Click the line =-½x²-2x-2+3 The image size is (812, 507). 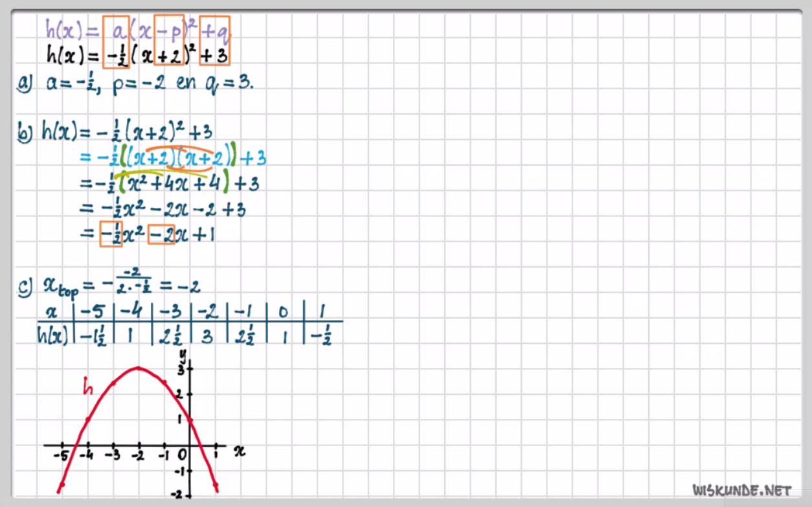click(x=163, y=208)
